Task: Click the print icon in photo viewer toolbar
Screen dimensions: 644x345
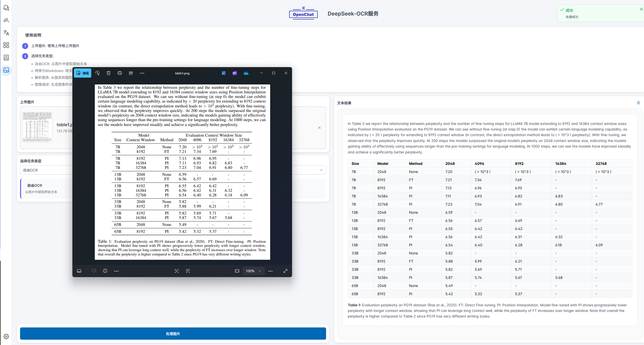Action: click(x=120, y=73)
